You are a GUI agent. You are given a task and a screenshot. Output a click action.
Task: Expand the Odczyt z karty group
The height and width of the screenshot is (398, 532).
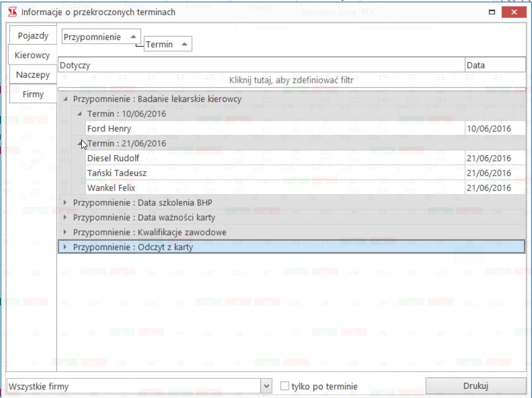point(65,247)
